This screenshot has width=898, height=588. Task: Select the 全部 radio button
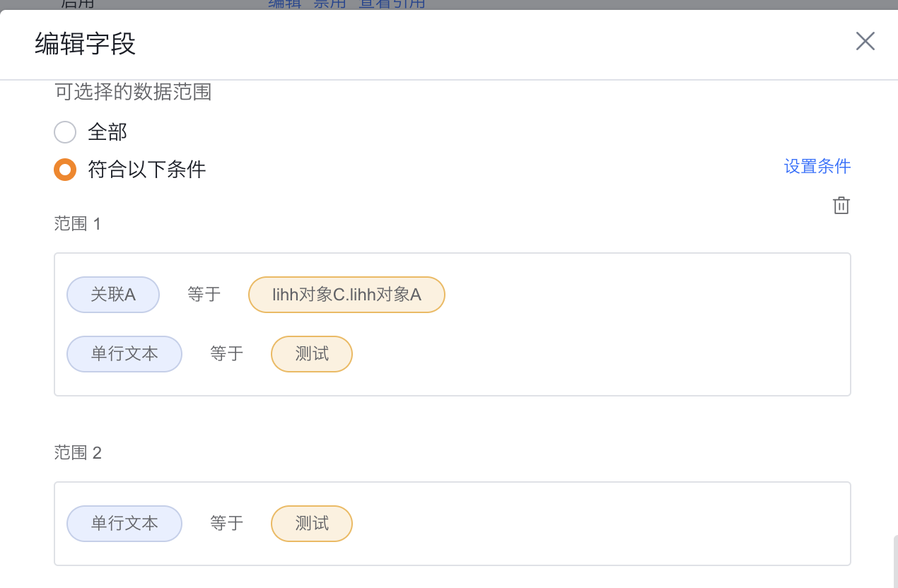coord(65,132)
